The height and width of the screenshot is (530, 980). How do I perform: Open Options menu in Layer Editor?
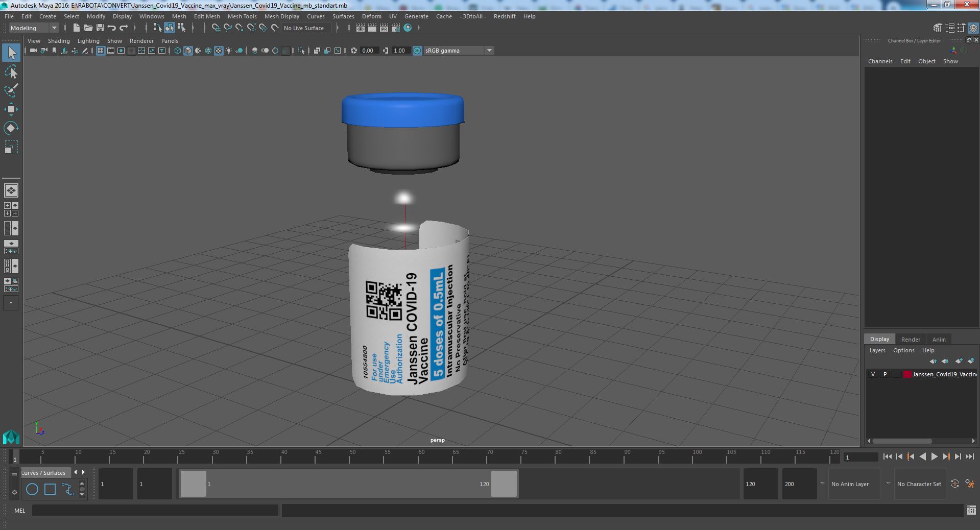click(x=903, y=350)
